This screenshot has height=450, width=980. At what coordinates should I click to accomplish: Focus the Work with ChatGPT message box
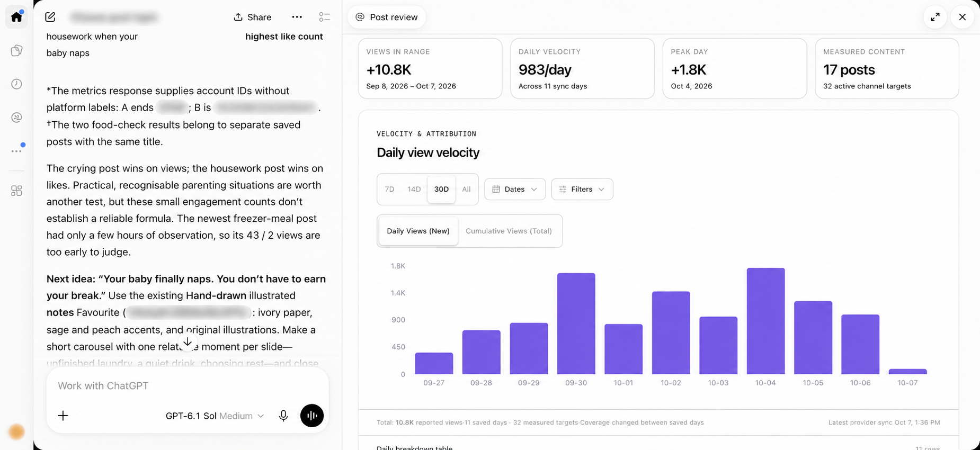coord(188,386)
